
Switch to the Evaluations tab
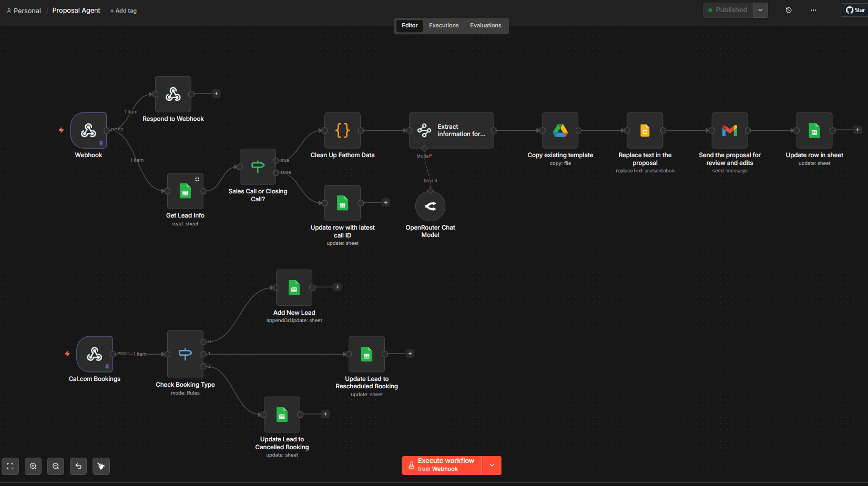(x=485, y=25)
